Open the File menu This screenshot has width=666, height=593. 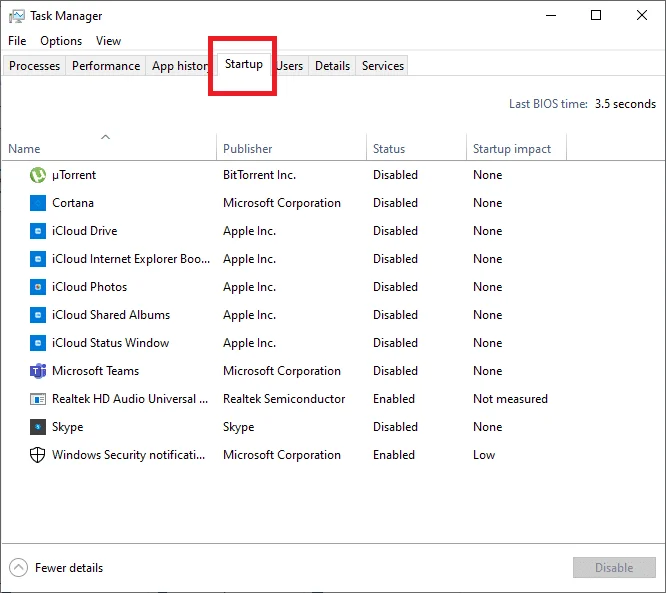click(x=17, y=41)
